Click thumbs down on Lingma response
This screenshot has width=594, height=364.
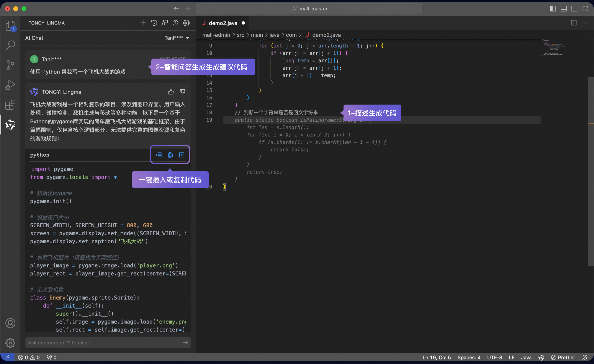point(182,92)
